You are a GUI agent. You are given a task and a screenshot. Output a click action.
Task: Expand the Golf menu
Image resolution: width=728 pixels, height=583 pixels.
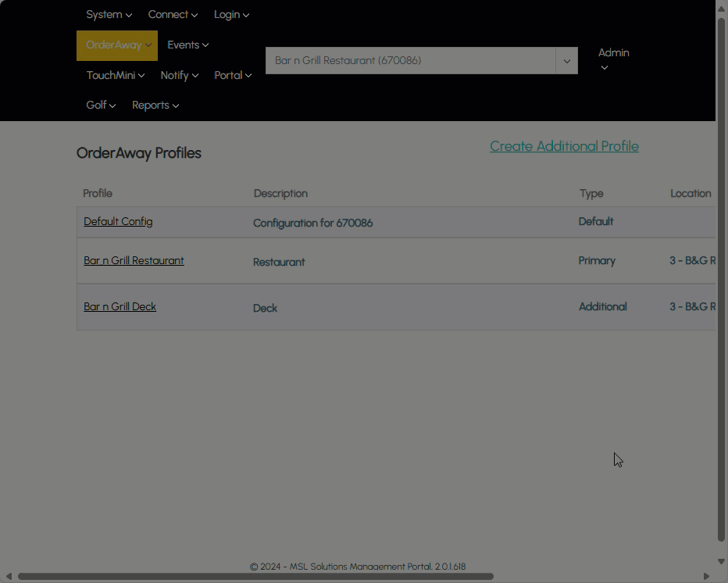101,106
